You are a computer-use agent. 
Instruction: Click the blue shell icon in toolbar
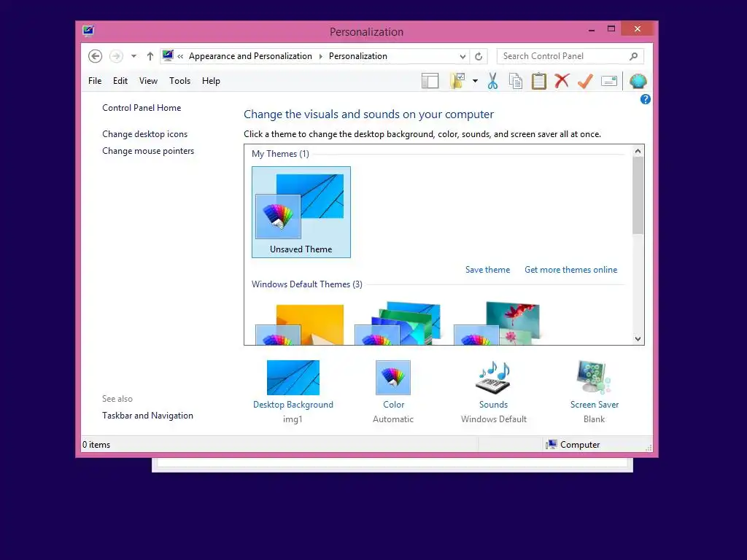638,82
